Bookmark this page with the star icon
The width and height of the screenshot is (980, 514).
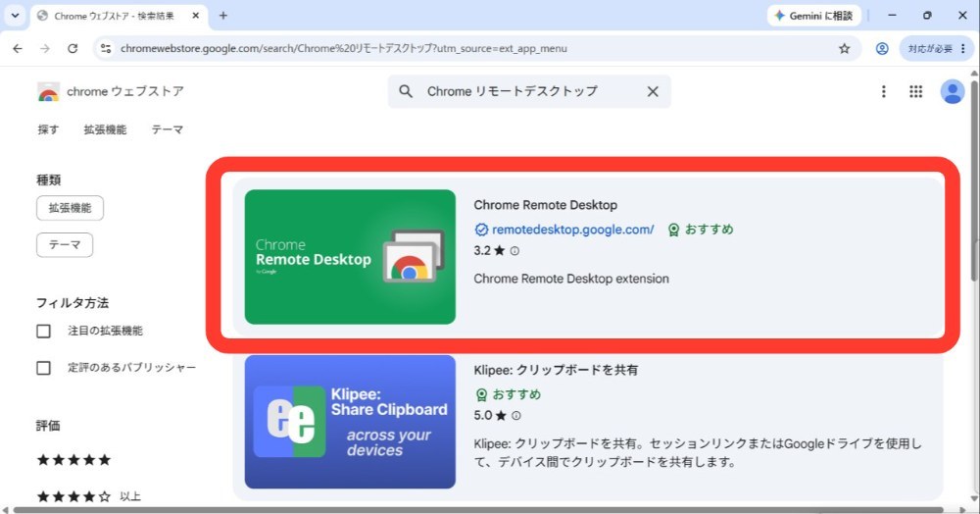click(845, 49)
